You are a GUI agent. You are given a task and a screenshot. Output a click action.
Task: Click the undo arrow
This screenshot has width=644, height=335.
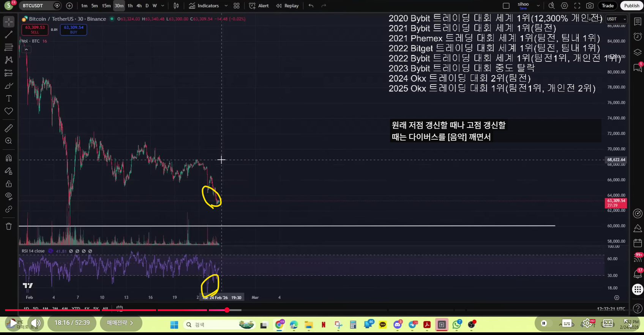(311, 6)
